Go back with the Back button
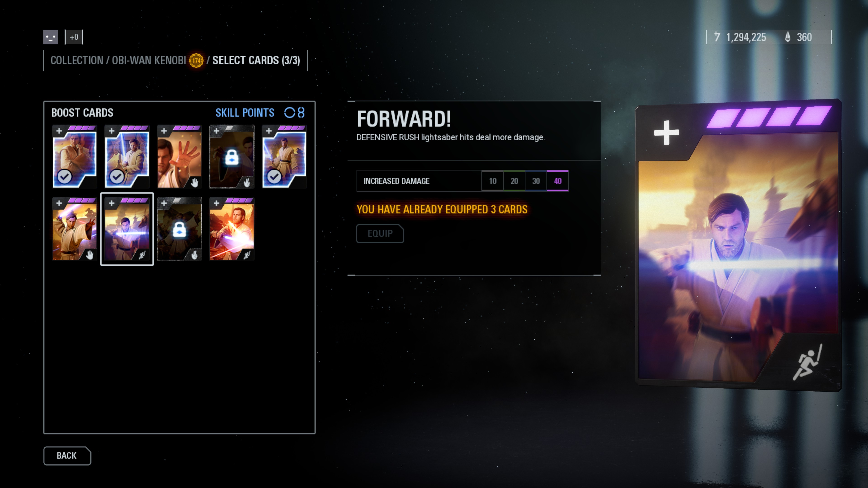Image resolution: width=868 pixels, height=488 pixels. pyautogui.click(x=67, y=456)
